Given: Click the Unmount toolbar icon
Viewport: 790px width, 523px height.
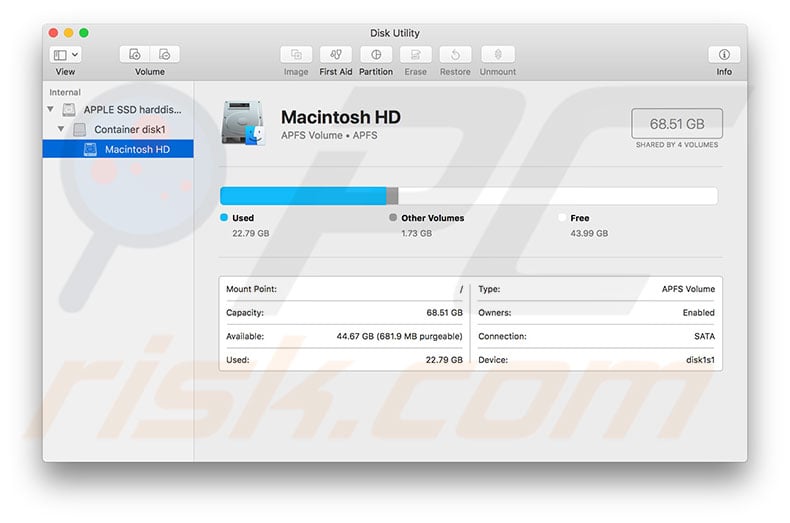Looking at the screenshot, I should coord(498,54).
